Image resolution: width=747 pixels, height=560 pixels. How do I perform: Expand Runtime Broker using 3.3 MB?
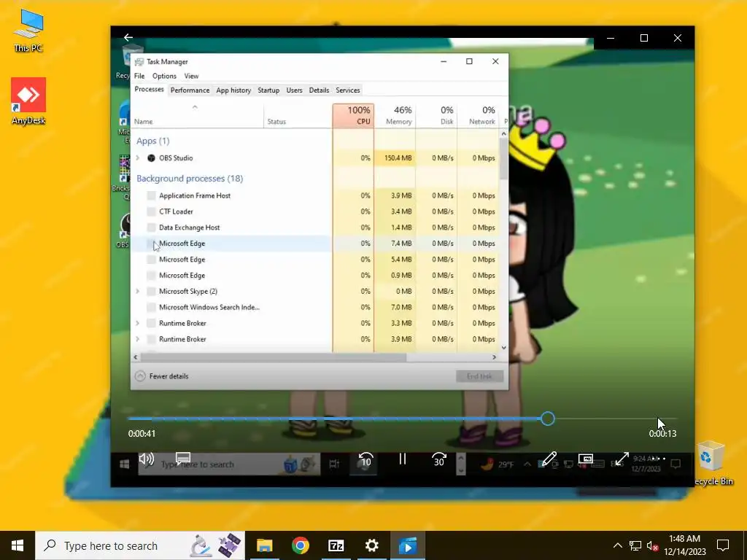[x=138, y=323]
